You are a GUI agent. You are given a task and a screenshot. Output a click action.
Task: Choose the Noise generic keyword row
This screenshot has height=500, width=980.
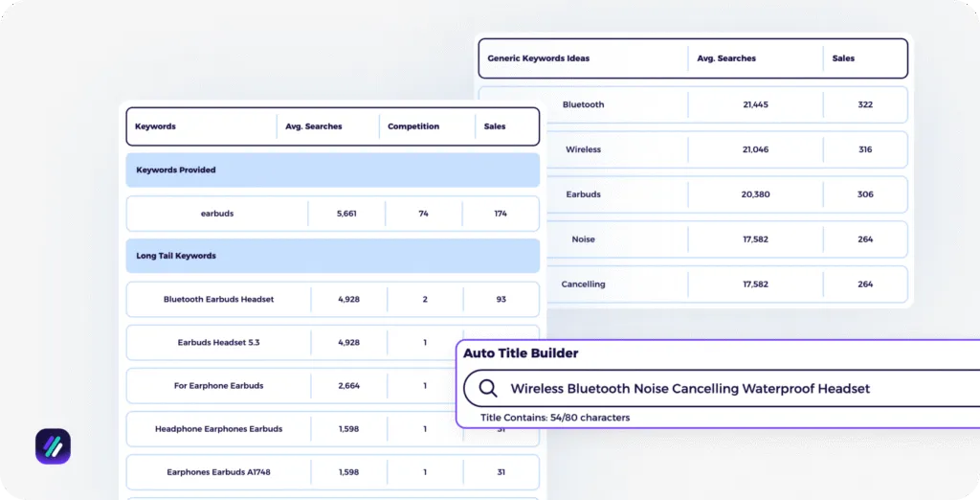[583, 239]
